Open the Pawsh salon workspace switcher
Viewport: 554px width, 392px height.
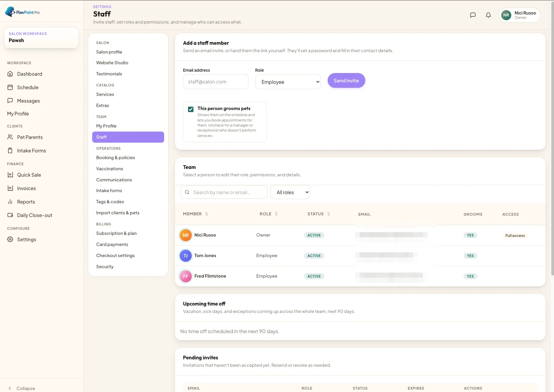coord(41,37)
